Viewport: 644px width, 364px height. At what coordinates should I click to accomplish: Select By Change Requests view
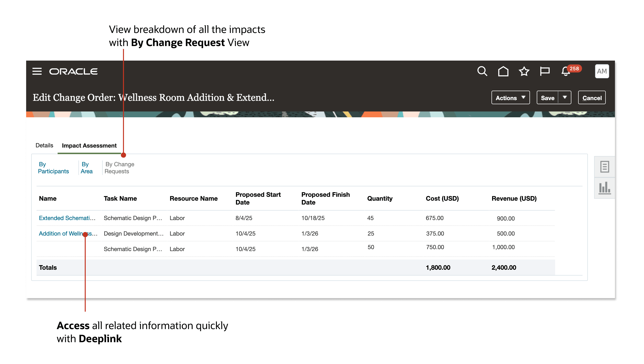coord(120,168)
